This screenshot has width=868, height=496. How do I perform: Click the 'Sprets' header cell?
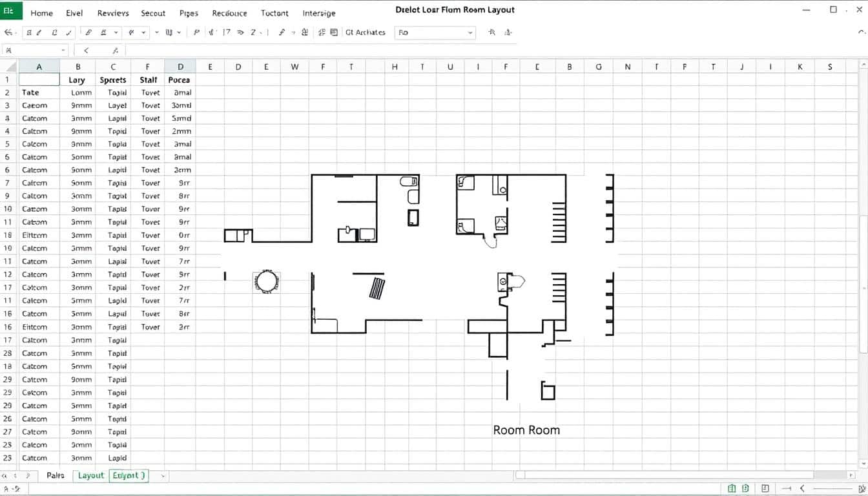pyautogui.click(x=113, y=80)
